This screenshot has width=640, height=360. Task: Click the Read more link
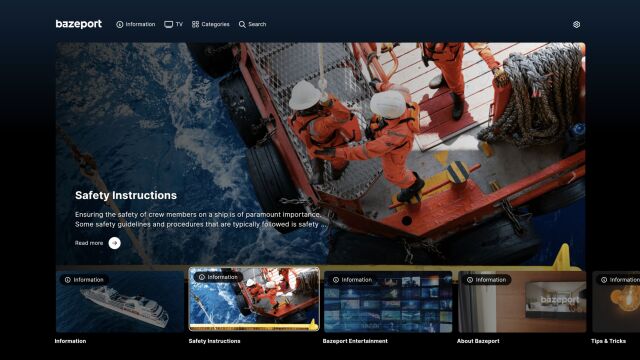coord(89,243)
